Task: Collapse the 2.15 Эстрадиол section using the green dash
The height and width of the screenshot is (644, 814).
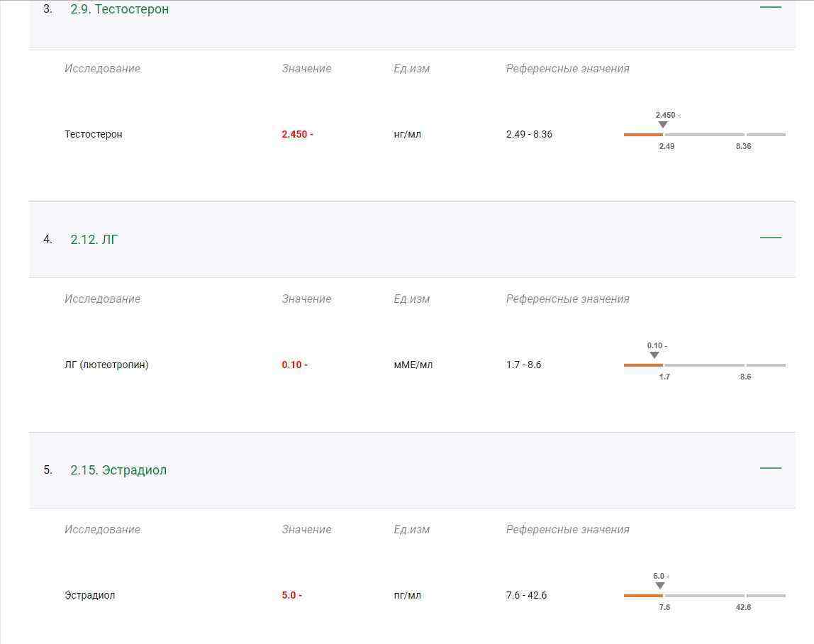Action: 770,468
